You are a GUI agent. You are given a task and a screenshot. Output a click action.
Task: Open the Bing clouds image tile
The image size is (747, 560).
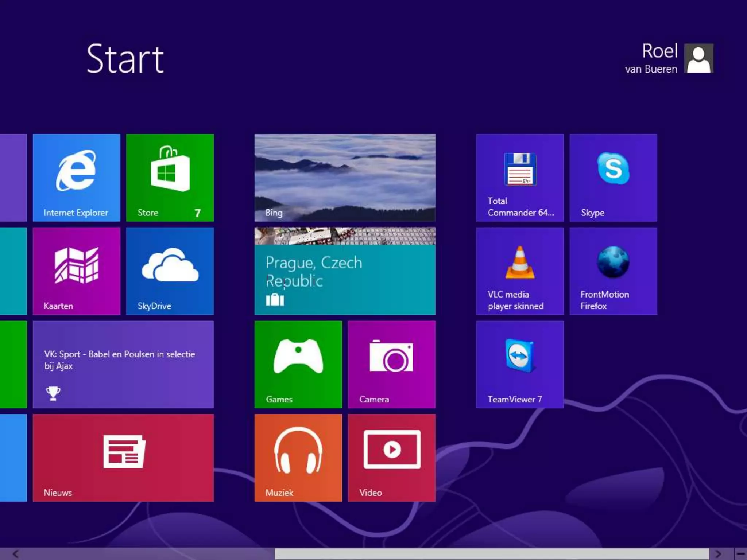345,178
